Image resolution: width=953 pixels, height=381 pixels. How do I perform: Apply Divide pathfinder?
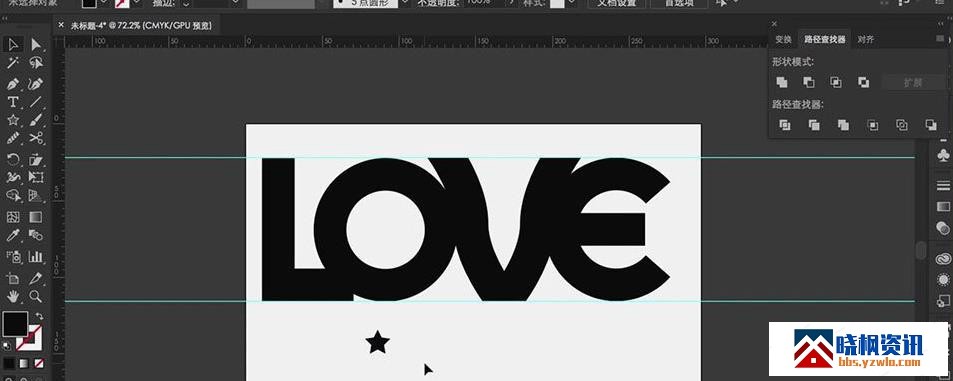pos(785,125)
